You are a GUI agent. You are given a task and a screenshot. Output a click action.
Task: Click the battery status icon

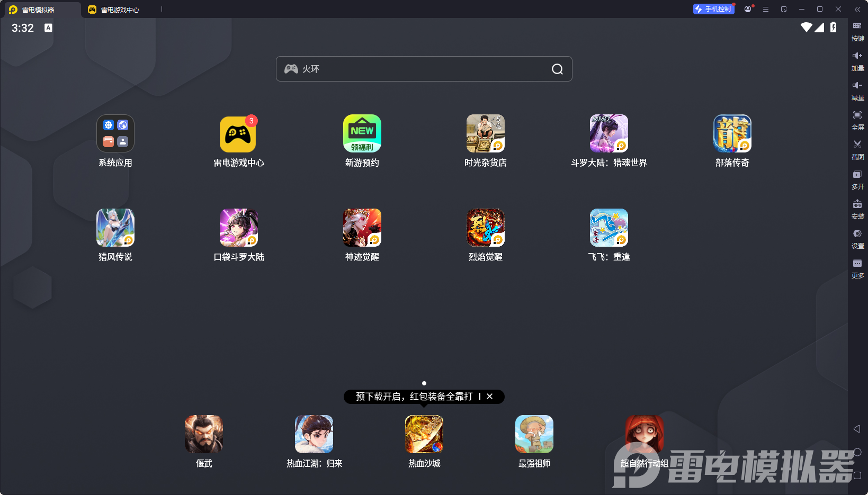834,28
